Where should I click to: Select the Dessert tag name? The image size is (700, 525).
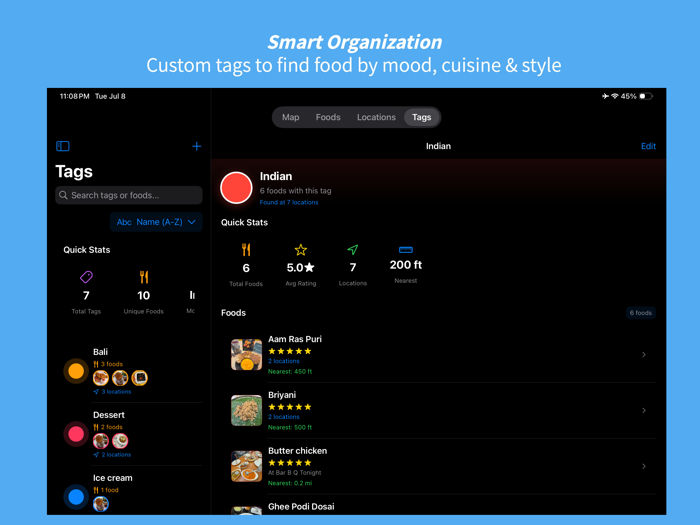pyautogui.click(x=109, y=415)
